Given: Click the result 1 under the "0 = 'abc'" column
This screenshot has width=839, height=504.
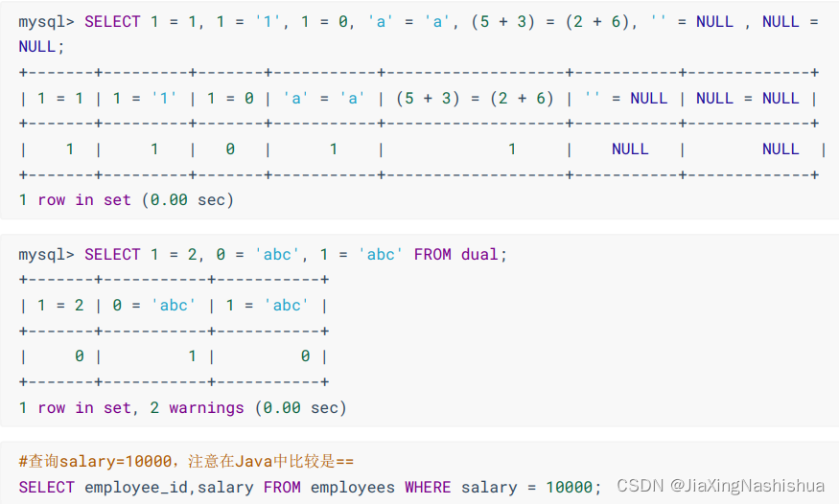Looking at the screenshot, I should [192, 356].
